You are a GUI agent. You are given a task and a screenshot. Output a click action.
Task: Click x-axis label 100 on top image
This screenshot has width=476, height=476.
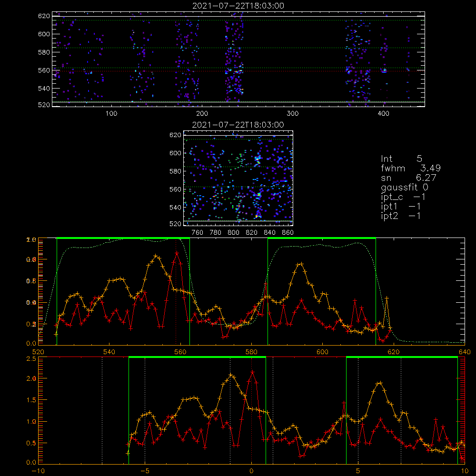tap(111, 114)
